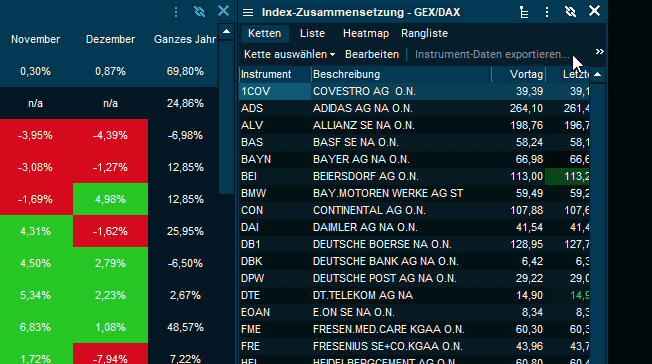This screenshot has width=652, height=364.
Task: Click DT.TELEKOM AG NA description
Action: pos(363,295)
